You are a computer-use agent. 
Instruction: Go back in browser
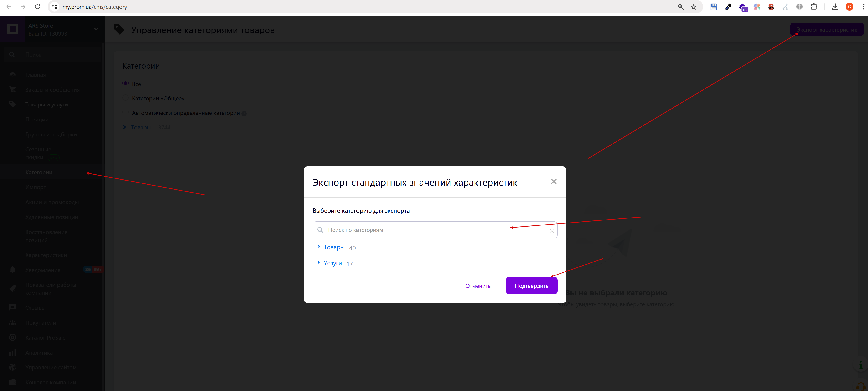point(9,7)
